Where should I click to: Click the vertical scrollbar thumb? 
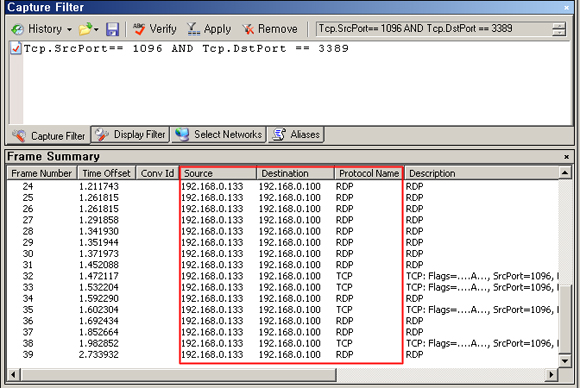pyautogui.click(x=565, y=319)
